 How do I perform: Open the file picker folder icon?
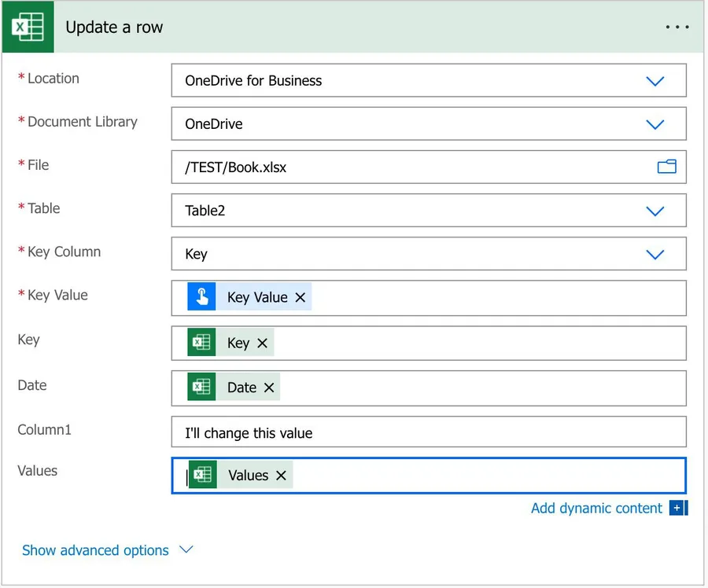[666, 167]
